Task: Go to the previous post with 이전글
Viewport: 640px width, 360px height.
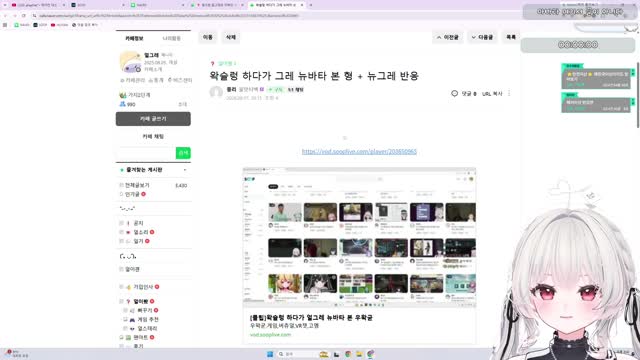Action: [x=448, y=37]
